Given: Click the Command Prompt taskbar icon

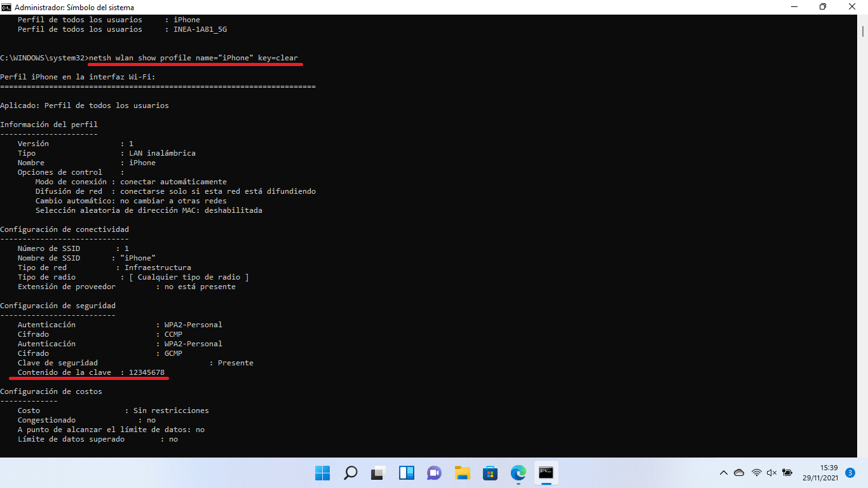Looking at the screenshot, I should point(546,473).
